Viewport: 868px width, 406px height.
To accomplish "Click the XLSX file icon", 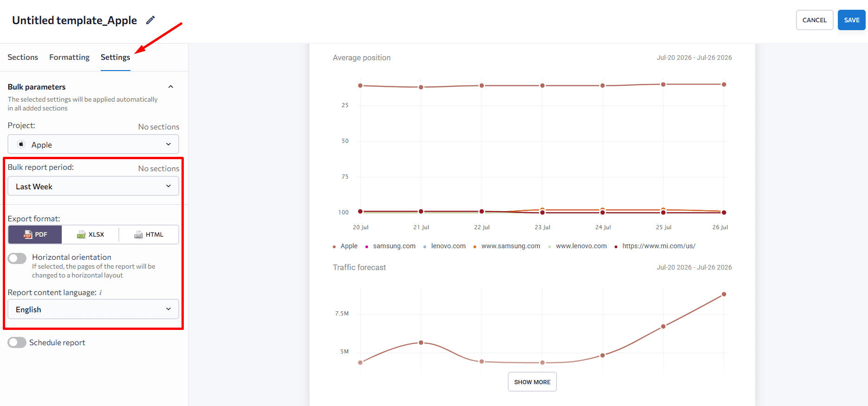I will [81, 235].
